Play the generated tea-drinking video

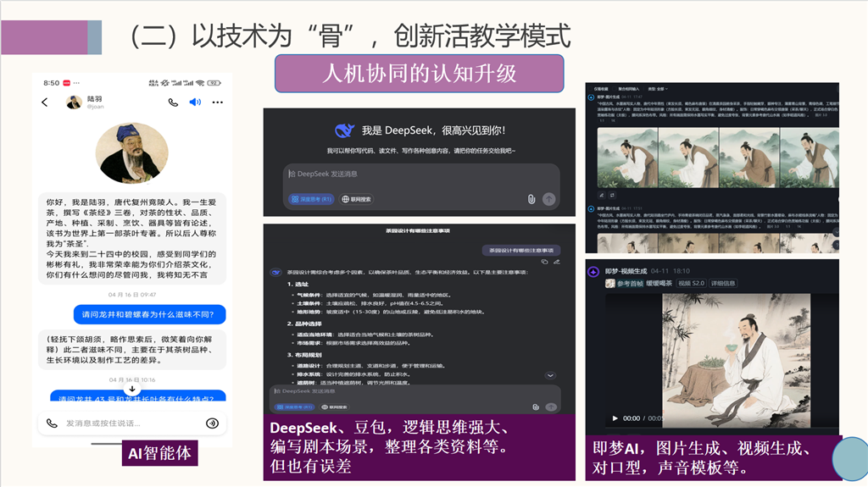(x=615, y=418)
